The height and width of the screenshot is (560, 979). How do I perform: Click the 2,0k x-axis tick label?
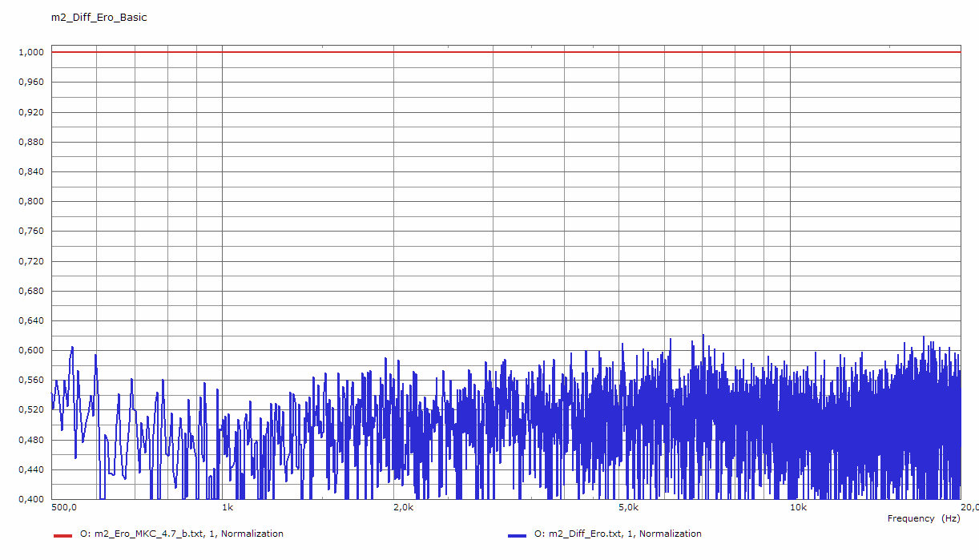point(404,508)
